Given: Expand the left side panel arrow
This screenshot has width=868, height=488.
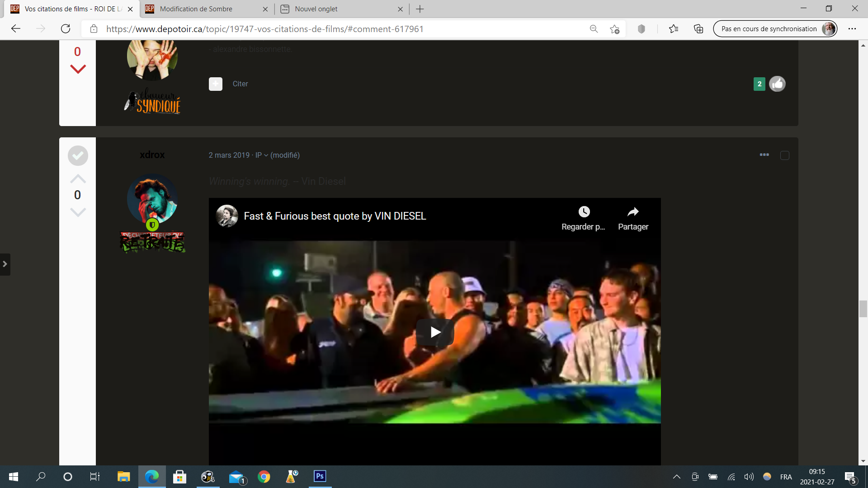Looking at the screenshot, I should tap(5, 264).
